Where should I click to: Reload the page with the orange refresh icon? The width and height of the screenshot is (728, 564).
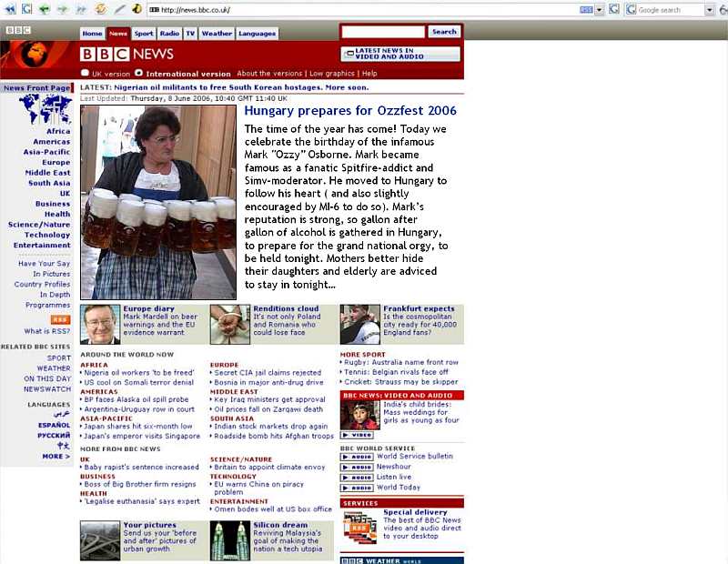[101, 9]
